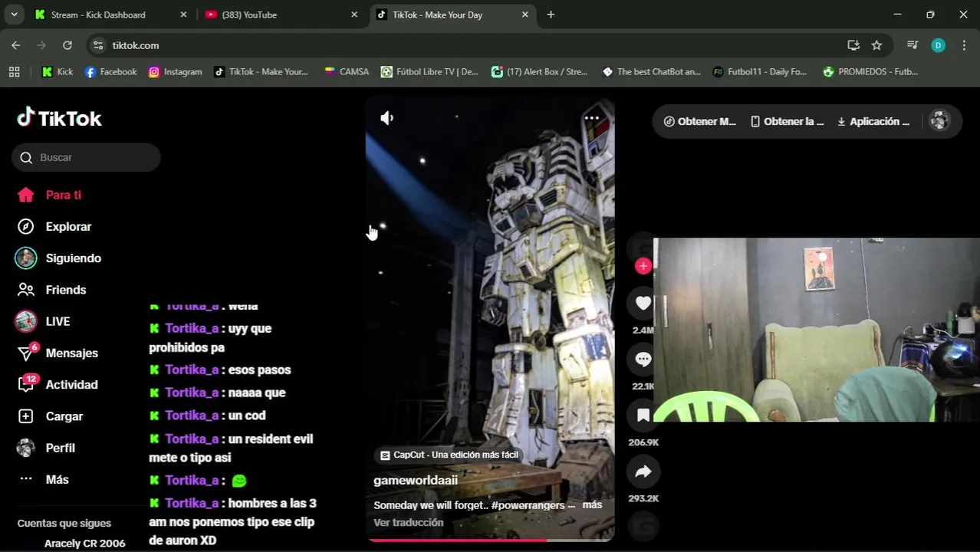Close the YouTube browser tab

coord(354,15)
